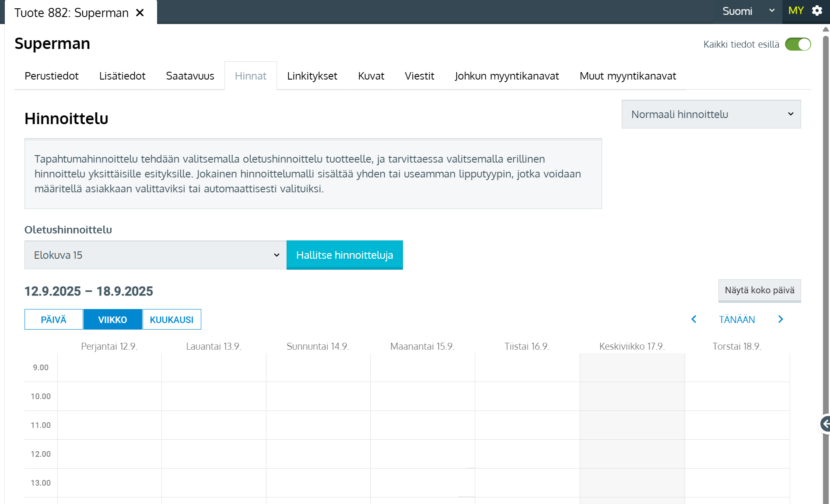
Task: Close the Tuote 882: Superman tab
Action: 140,13
